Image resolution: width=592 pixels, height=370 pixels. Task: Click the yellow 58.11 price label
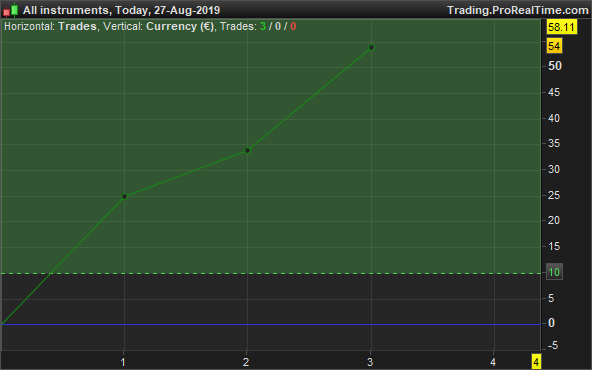(x=561, y=27)
